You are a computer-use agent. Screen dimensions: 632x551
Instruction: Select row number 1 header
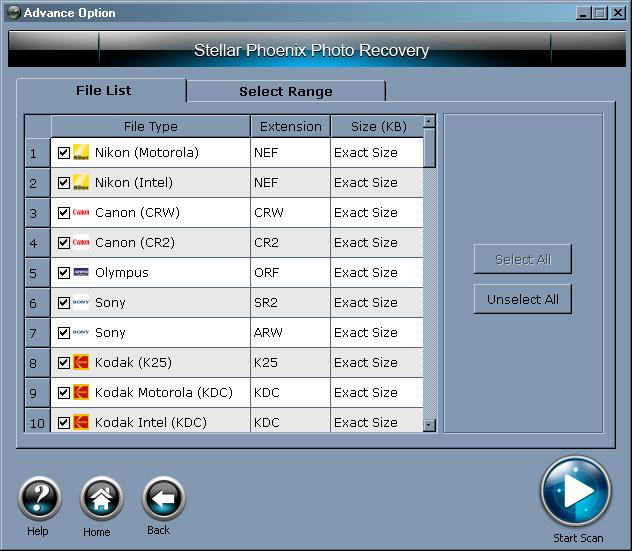37,153
